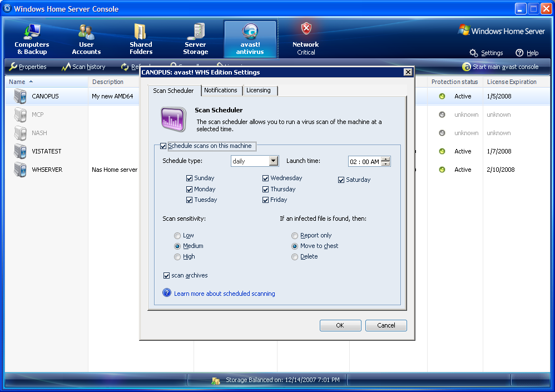Select NASH computer icon
The height and width of the screenshot is (392, 555).
(x=20, y=133)
